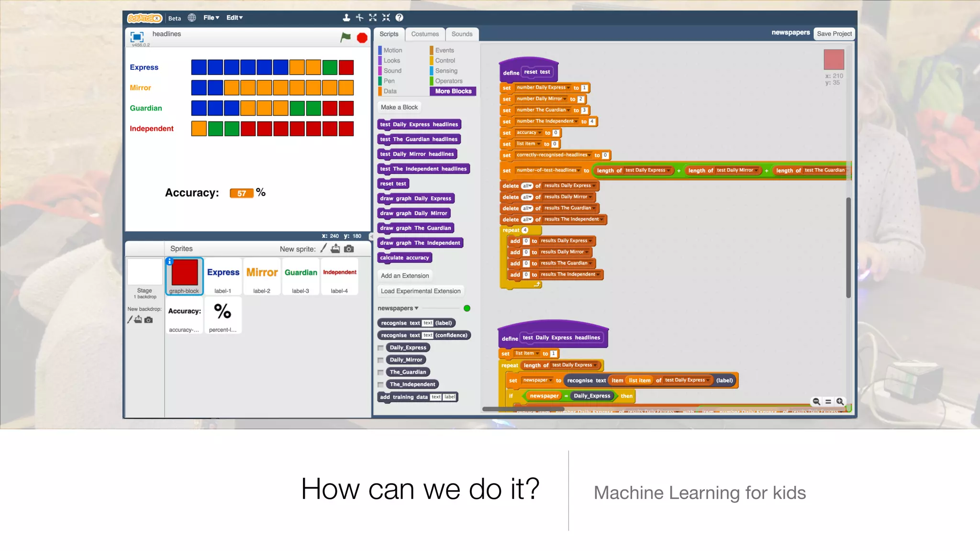Select the Data block category
This screenshot has width=980, height=551.
pos(390,91)
